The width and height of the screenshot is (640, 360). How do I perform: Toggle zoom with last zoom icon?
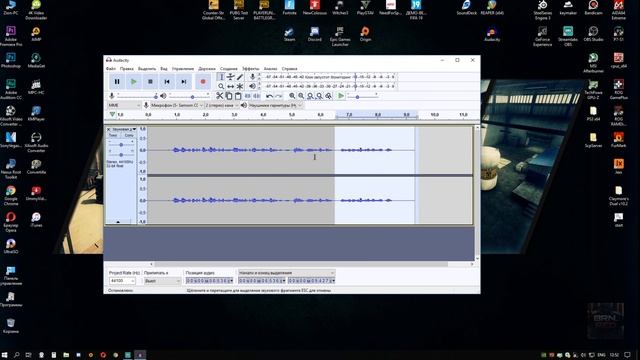(328, 96)
